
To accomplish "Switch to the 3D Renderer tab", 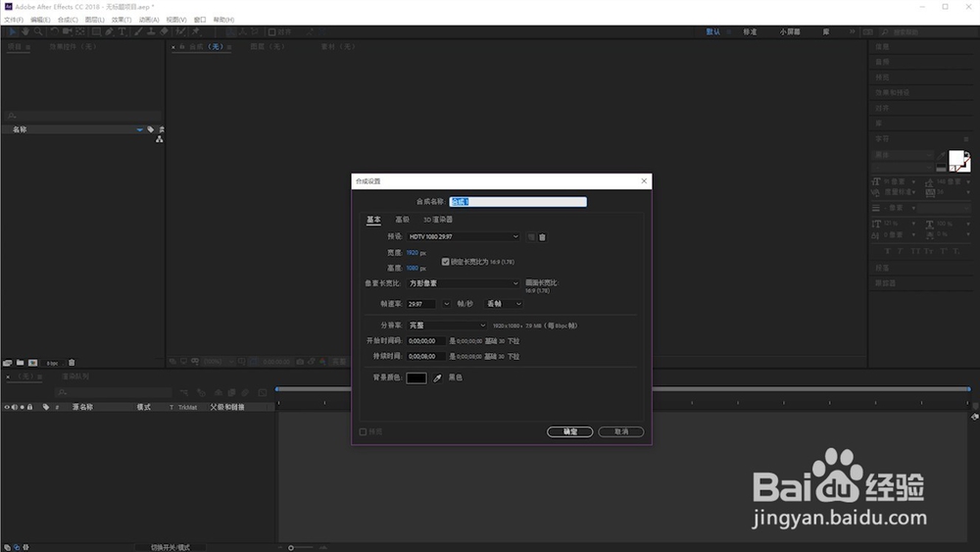I will (x=437, y=220).
